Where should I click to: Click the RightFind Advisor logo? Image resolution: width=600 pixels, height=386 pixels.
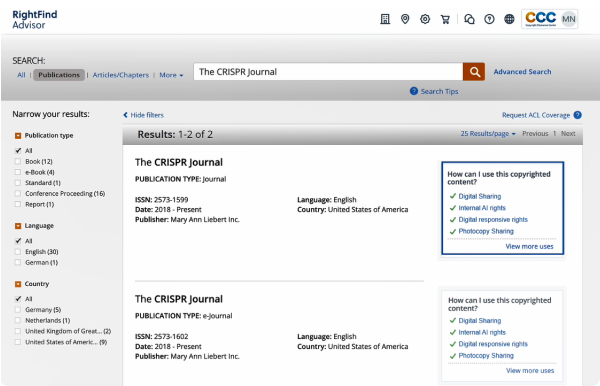tap(34, 19)
